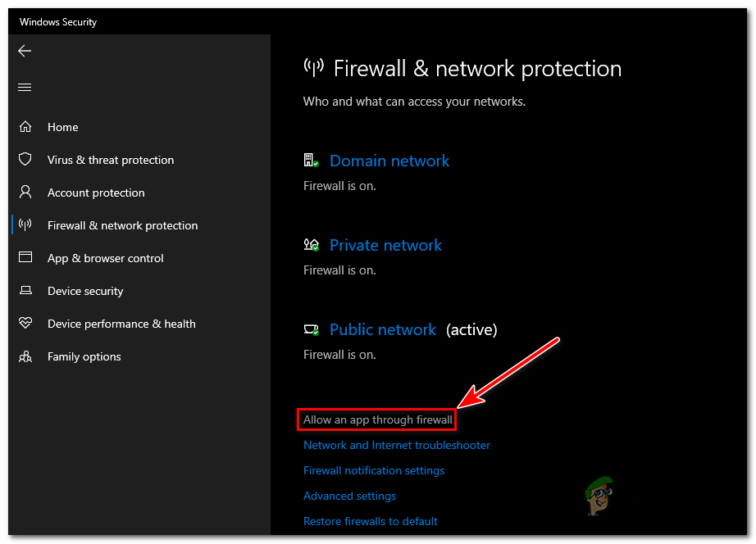Open the Private network settings page
756x544 pixels.
coord(385,245)
